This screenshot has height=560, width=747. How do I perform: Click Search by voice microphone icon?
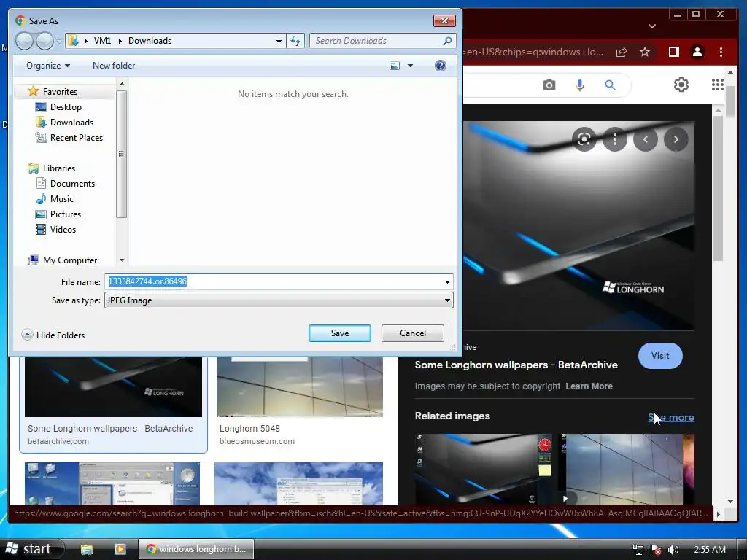point(579,85)
